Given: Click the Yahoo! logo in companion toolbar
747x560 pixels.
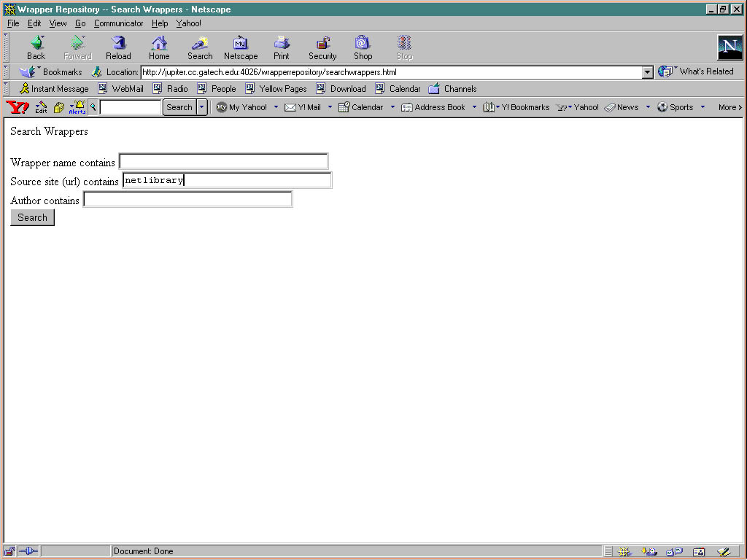Looking at the screenshot, I should coord(18,107).
